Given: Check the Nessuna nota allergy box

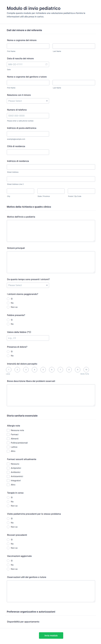Looking at the screenshot, I should [8, 430].
